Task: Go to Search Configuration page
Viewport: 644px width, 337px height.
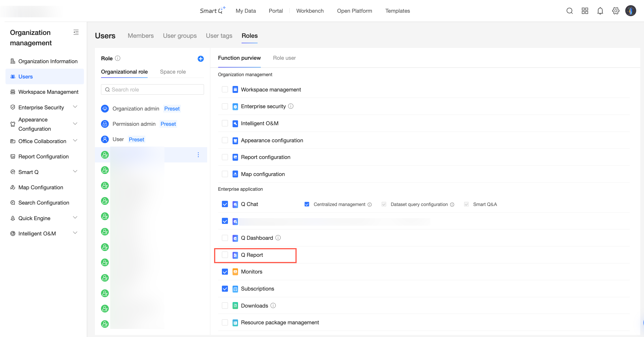Action: click(45, 203)
